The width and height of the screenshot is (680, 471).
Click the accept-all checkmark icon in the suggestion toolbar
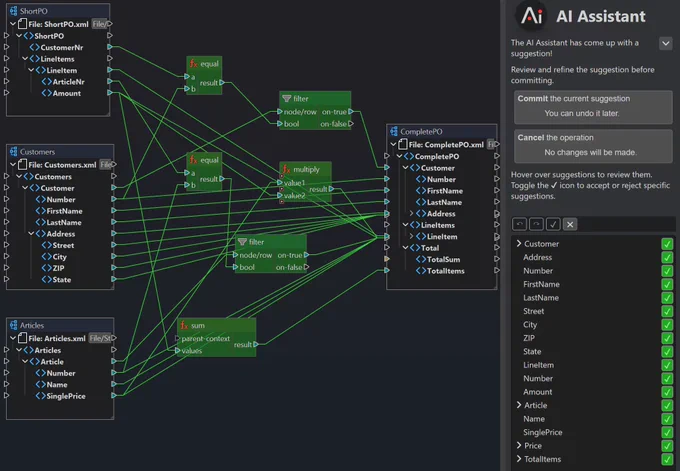coord(553,224)
